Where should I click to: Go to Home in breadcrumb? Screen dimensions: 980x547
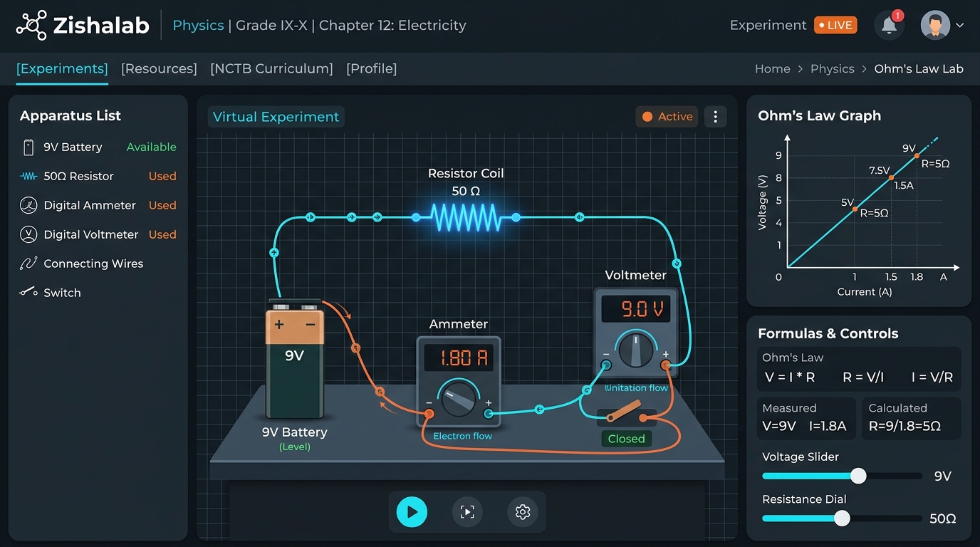[772, 69]
